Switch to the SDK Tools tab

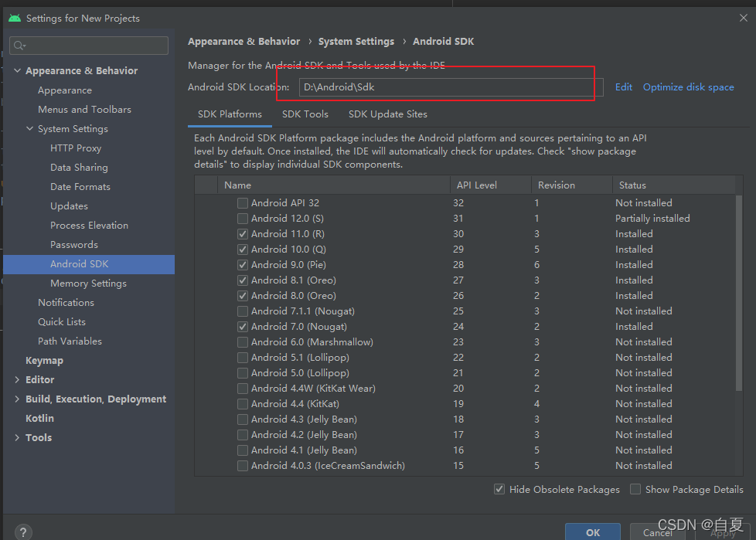[305, 114]
